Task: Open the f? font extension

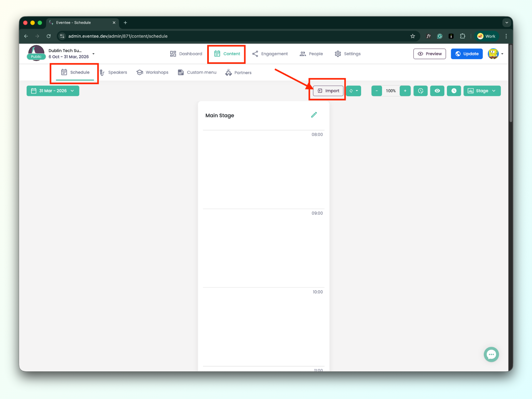Action: click(x=429, y=36)
